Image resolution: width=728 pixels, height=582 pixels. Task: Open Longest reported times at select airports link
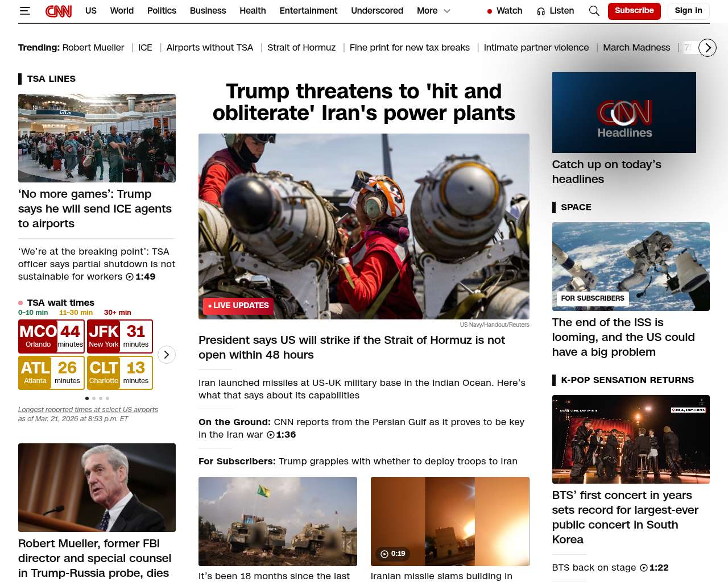88,410
